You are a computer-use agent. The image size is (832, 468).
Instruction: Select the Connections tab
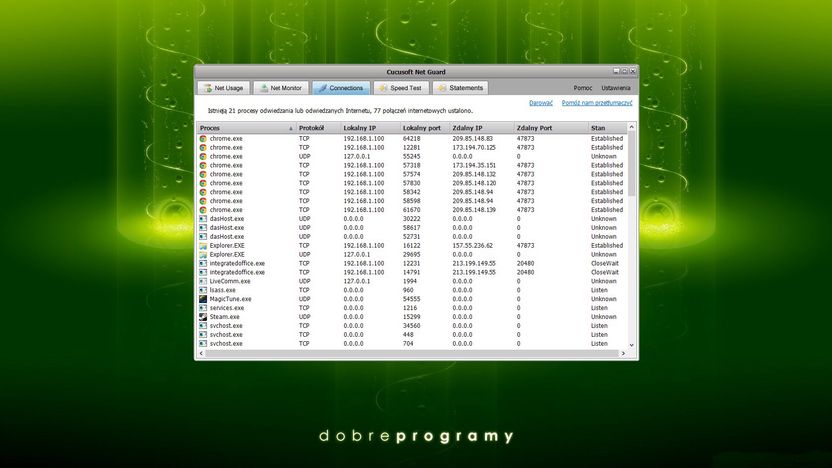point(341,88)
